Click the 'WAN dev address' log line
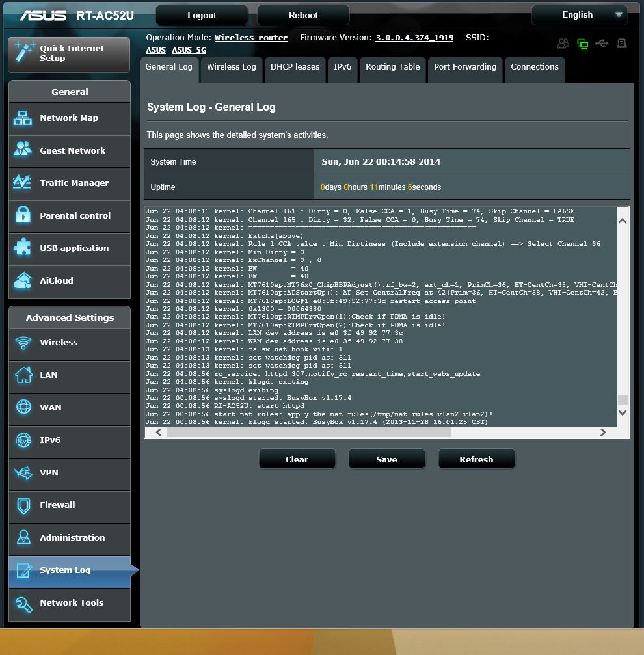Screen dimensions: 644x655 (274, 341)
